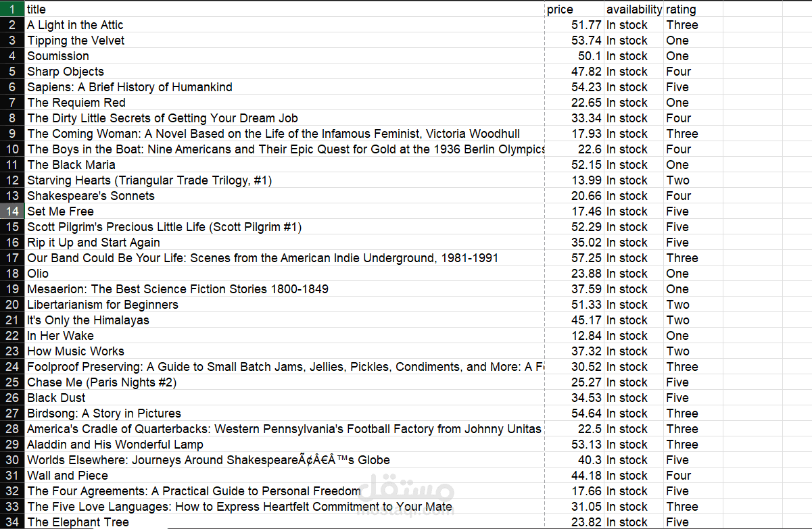Click the cell 'Sharp Objects'
The image size is (812, 529).
pyautogui.click(x=285, y=72)
